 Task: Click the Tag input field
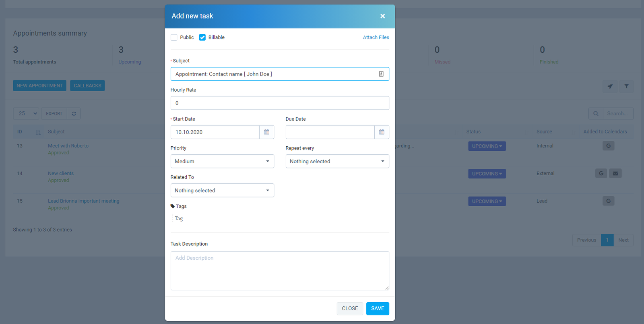point(201,219)
